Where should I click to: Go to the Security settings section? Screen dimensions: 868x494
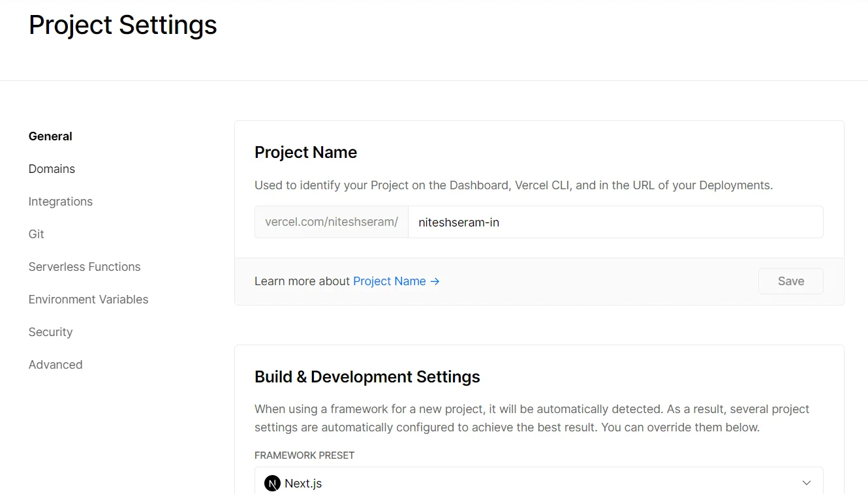click(50, 332)
